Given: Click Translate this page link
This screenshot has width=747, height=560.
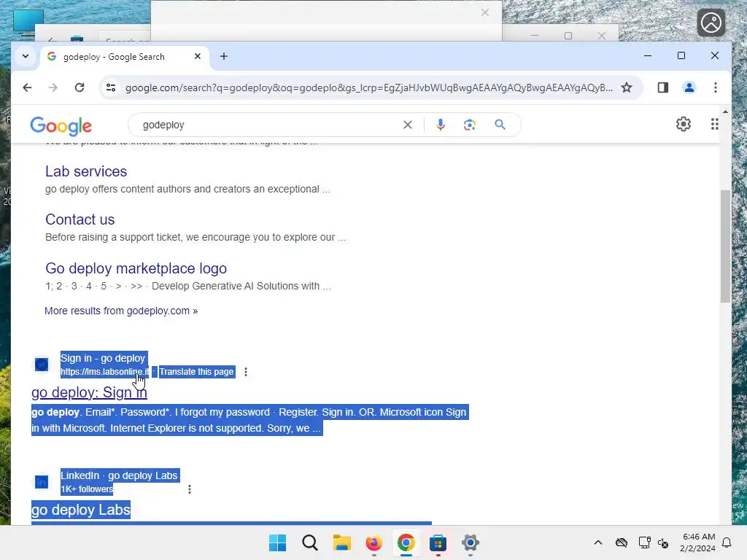Looking at the screenshot, I should click(x=196, y=372).
